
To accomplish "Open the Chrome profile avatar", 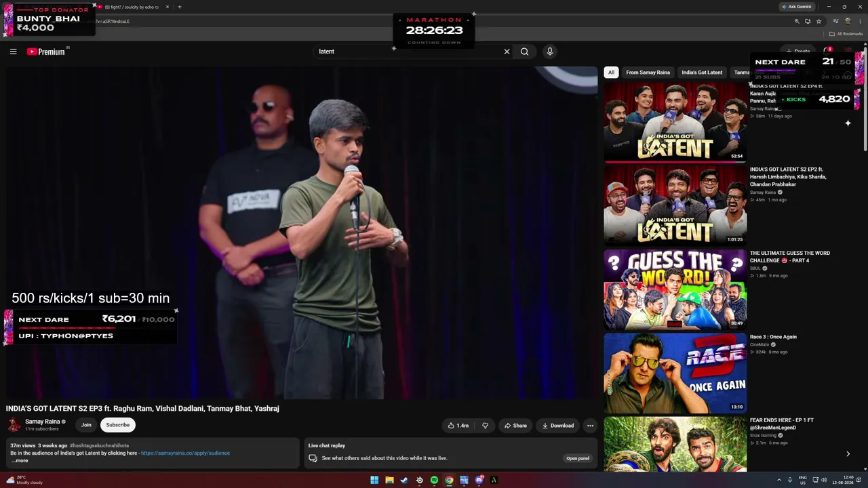I will 848,21.
